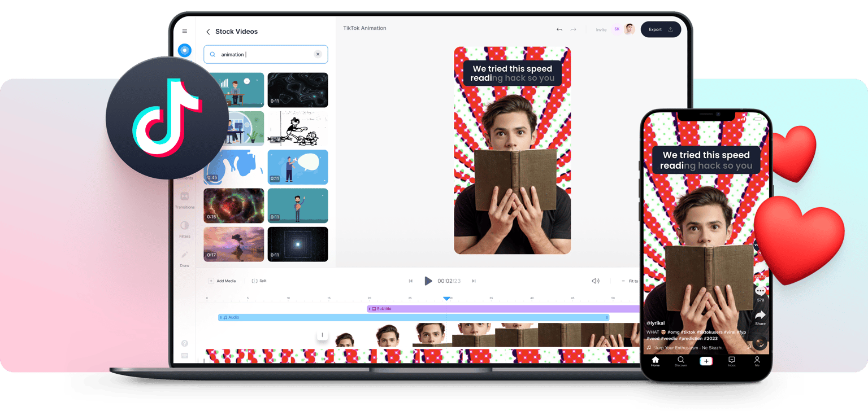
Task: Skip to the previous frame
Action: click(411, 281)
